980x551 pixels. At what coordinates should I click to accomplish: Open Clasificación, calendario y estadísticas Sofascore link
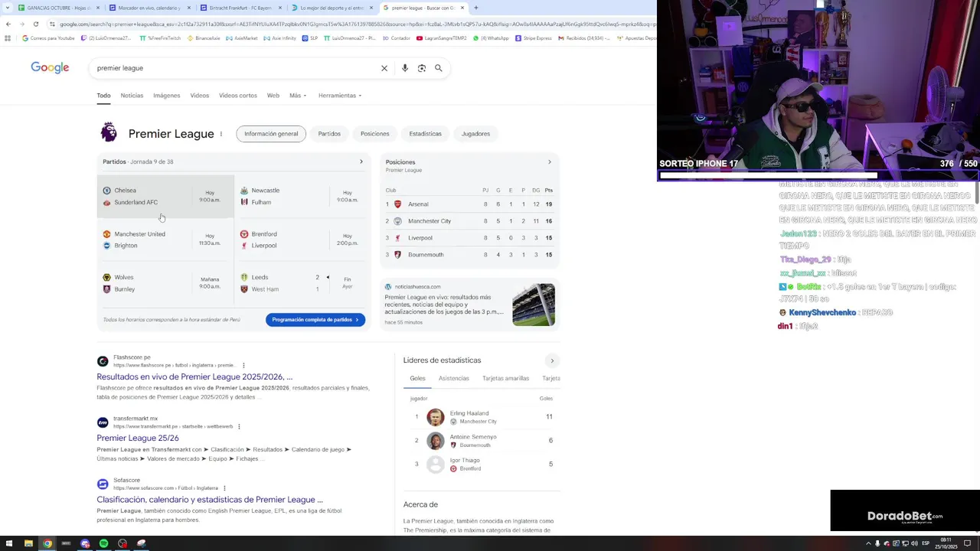click(210, 499)
